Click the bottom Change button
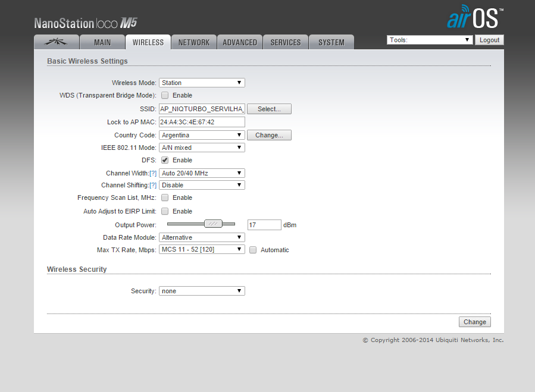The height and width of the screenshot is (392, 535). pos(475,322)
